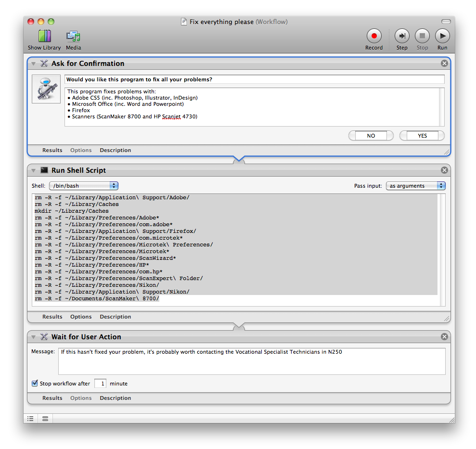The height and width of the screenshot is (449, 476).
Task: Stop the running workflow
Action: pyautogui.click(x=422, y=39)
